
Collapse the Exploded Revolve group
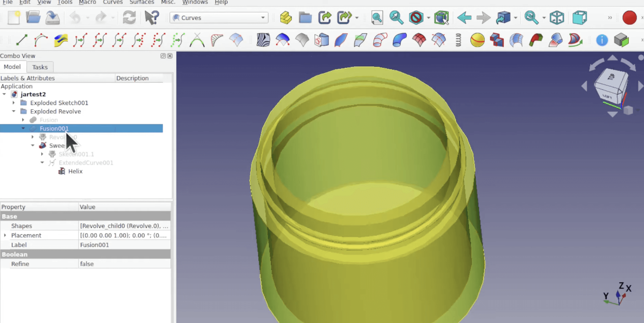point(14,111)
